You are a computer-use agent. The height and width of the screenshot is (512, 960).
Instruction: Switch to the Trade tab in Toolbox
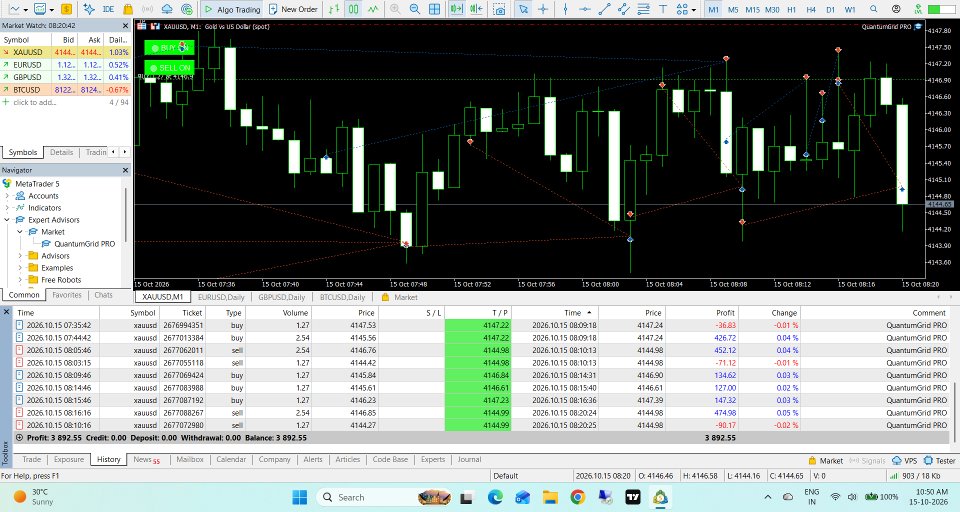click(x=32, y=459)
